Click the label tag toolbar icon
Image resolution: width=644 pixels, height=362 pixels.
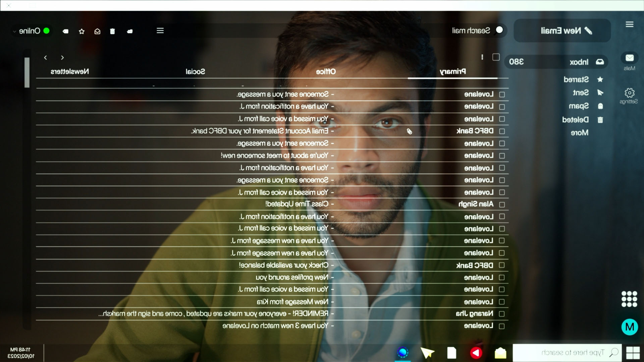tap(66, 31)
